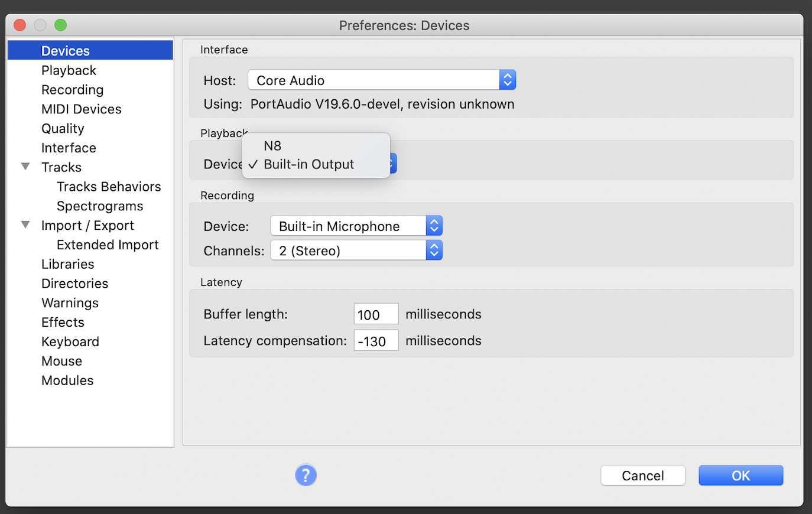This screenshot has width=812, height=514.
Task: Open the Interface preferences category
Action: tap(69, 148)
